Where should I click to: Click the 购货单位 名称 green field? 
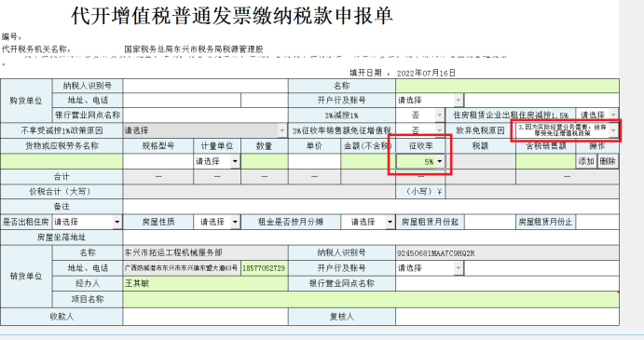507,86
